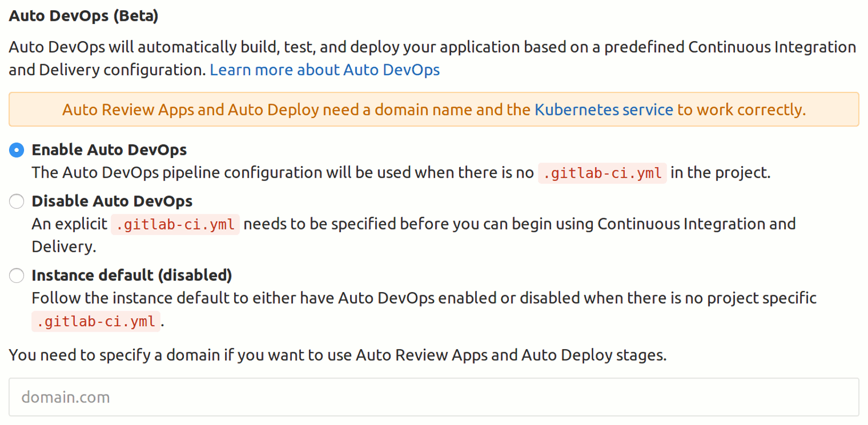
Task: Click the Enable Auto DevOps label text
Action: (x=109, y=150)
